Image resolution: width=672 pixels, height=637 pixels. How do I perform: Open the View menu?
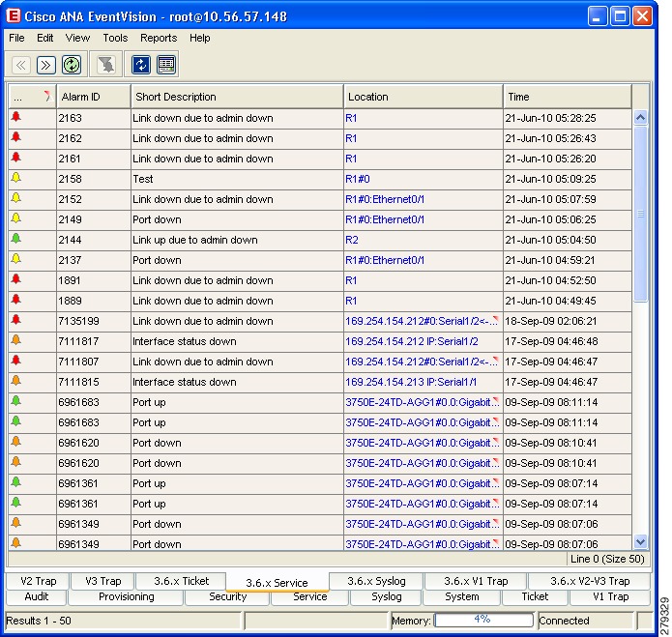pyautogui.click(x=77, y=38)
